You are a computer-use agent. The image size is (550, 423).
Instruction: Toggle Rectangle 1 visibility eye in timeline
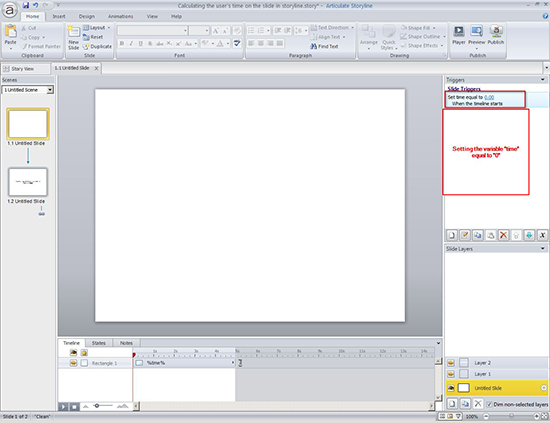(x=73, y=363)
